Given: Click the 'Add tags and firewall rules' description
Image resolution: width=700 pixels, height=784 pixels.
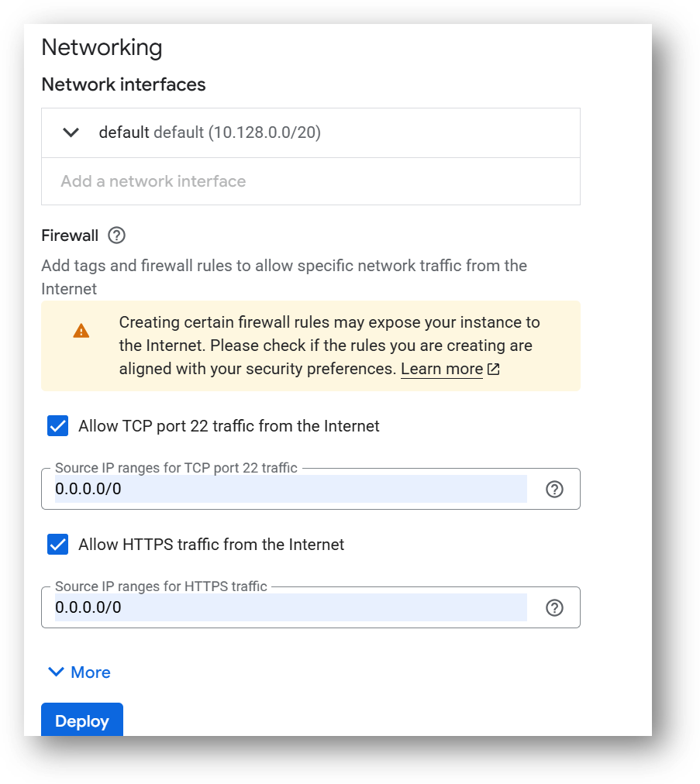Looking at the screenshot, I should pyautogui.click(x=284, y=277).
